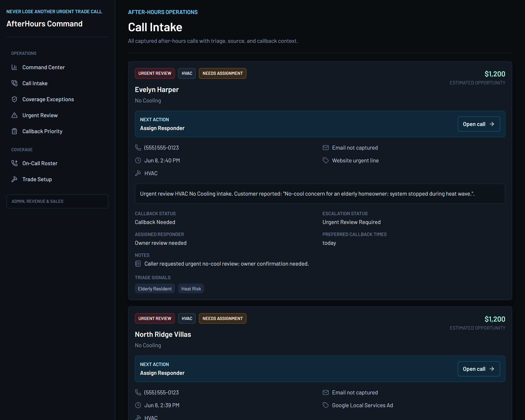Click 'Jun 8, 2:40 PM' timestamp
Image resolution: width=525 pixels, height=420 pixels.
coord(162,160)
